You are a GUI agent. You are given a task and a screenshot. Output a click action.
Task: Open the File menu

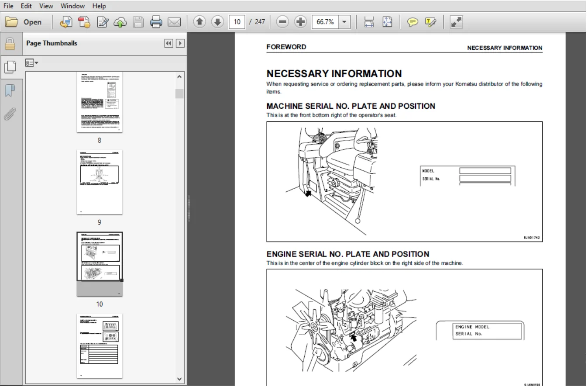tap(8, 6)
